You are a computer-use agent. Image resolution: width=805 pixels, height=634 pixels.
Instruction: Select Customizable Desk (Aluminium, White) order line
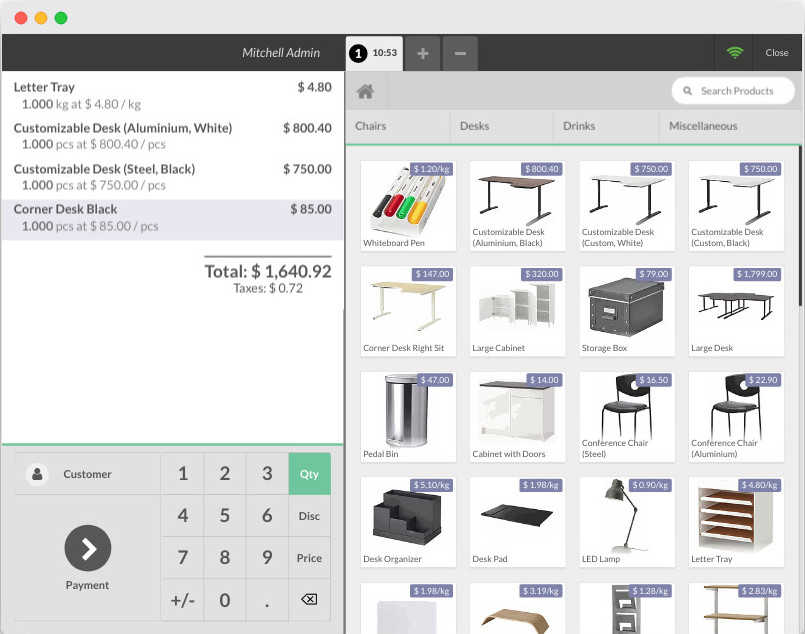172,137
